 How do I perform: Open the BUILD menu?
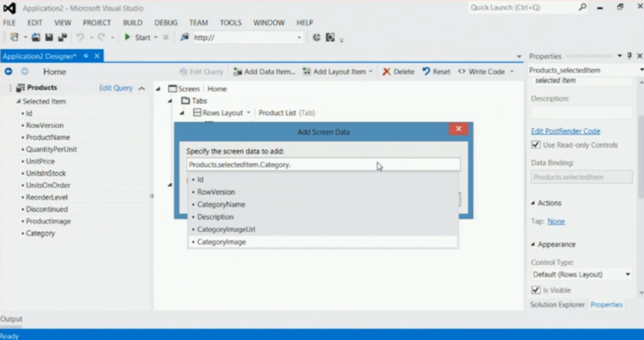pos(132,23)
